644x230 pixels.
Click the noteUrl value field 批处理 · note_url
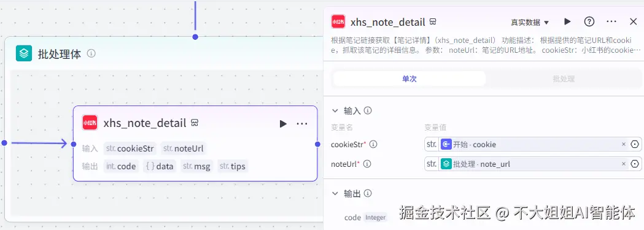click(x=533, y=164)
